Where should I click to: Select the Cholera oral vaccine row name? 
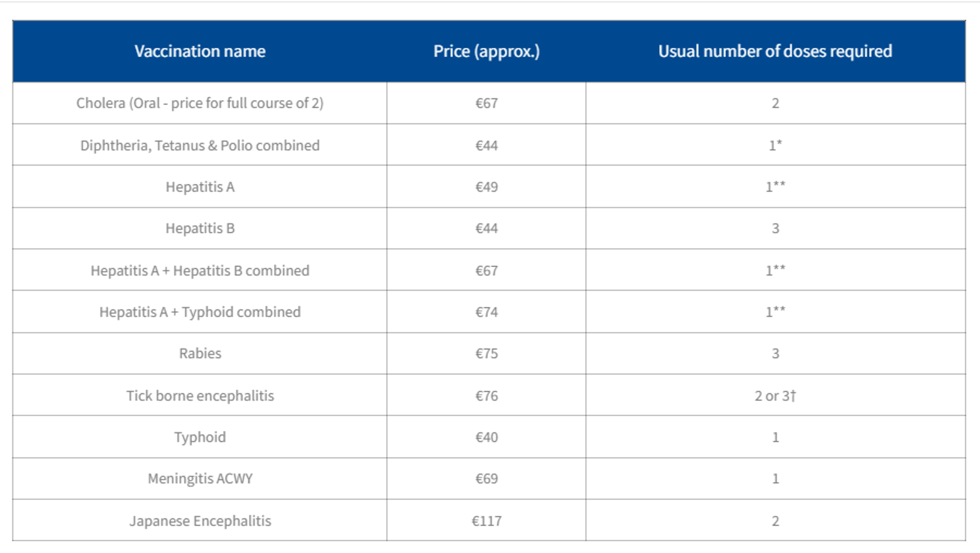[200, 103]
